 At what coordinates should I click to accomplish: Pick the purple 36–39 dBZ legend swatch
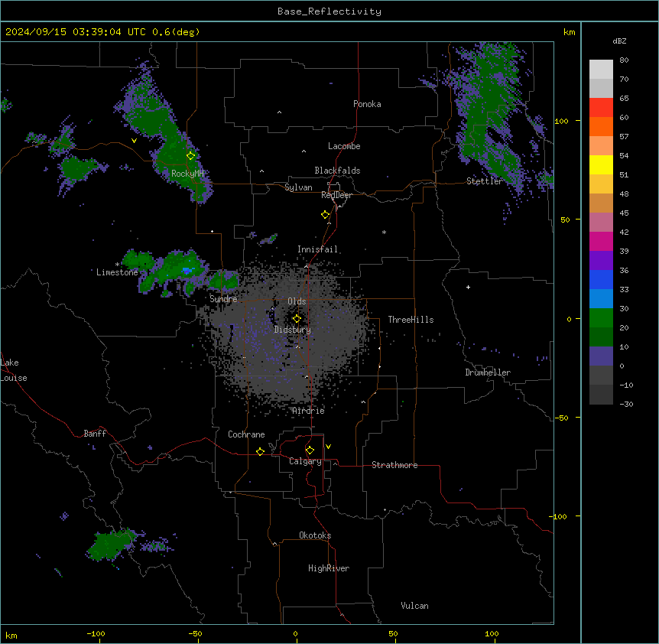[601, 260]
